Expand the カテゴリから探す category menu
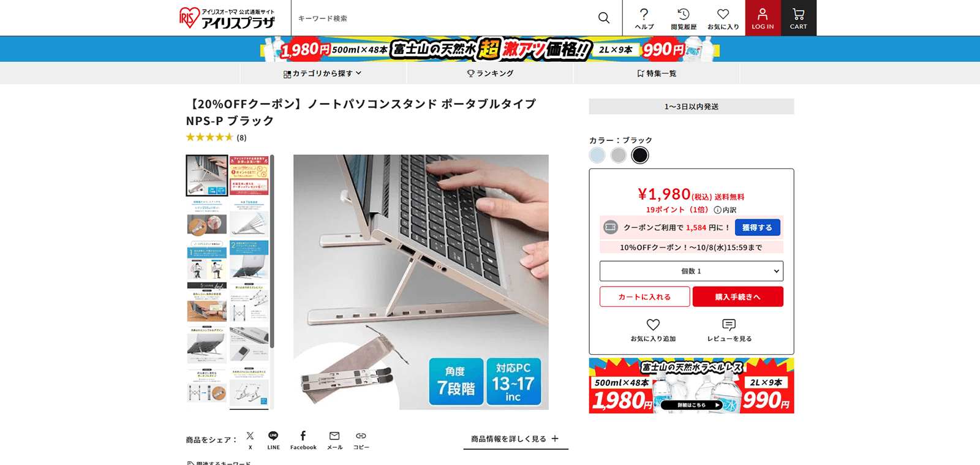Screen dimensions: 980x465 (323, 73)
